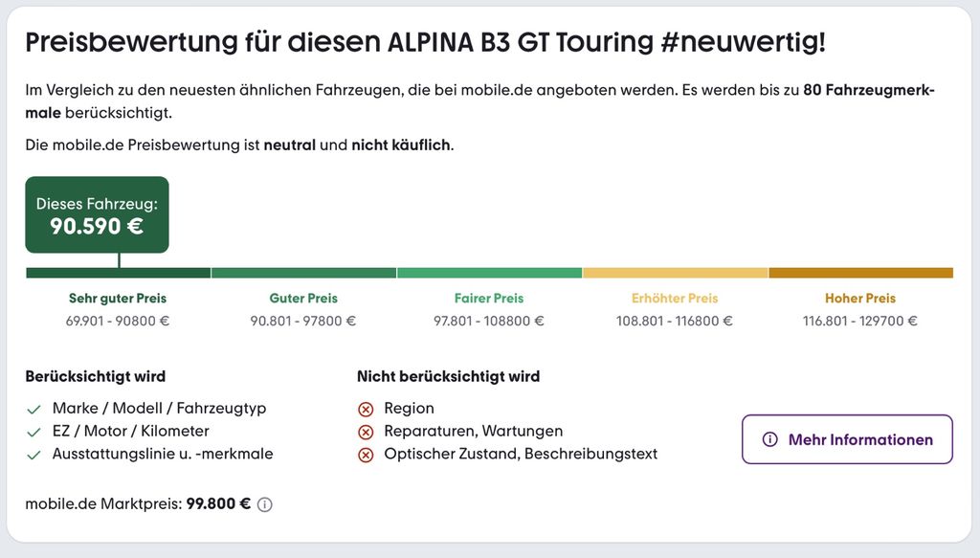Click the mobile.de Marktpreis 99.800 € value
Screen dimensions: 980x558
[x=218, y=503]
